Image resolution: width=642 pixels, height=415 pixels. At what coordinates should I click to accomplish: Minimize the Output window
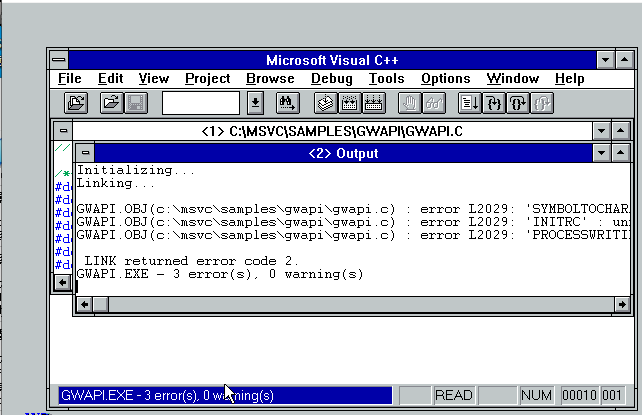tap(601, 153)
